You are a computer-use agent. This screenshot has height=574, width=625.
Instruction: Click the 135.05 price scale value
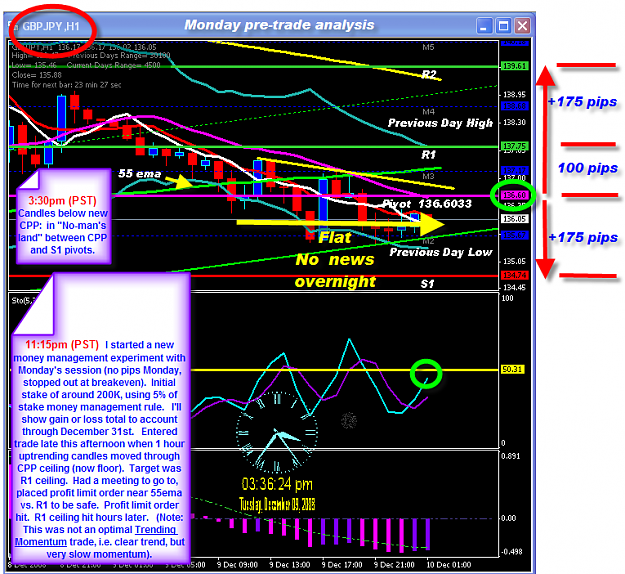pyautogui.click(x=514, y=261)
